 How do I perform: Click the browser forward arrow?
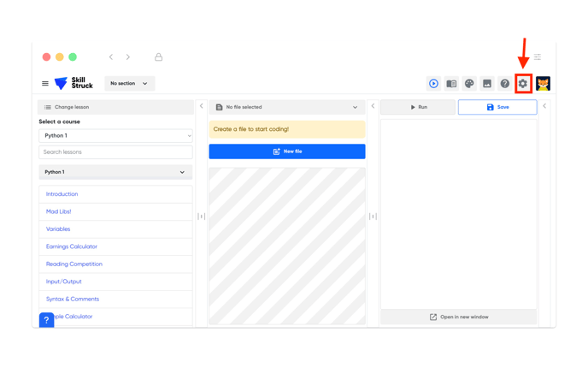[128, 56]
